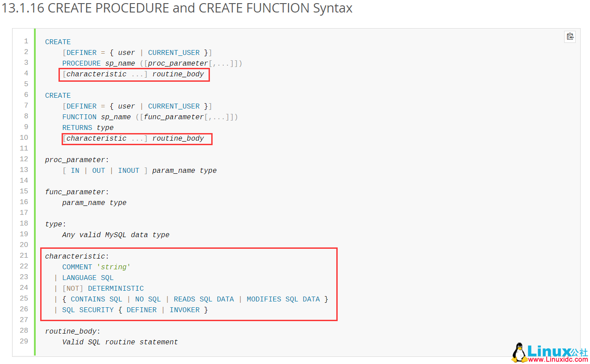
Task: Click the INVOKER keyword on line 26
Action: pos(184,310)
